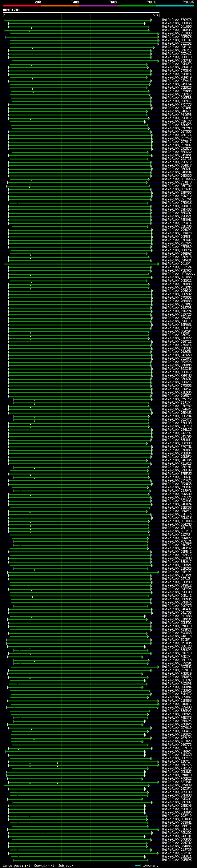
Task: Click hit label UniRef100_Q8GT22
Action: [177, 342]
